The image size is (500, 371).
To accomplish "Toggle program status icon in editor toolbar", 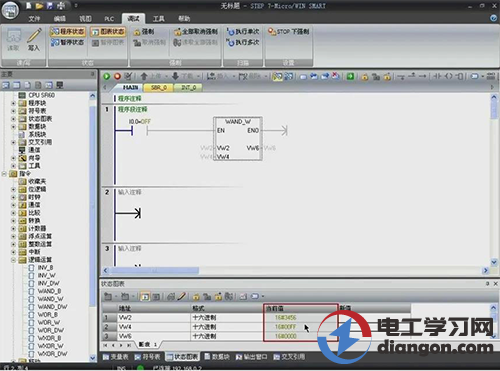I will 277,76.
